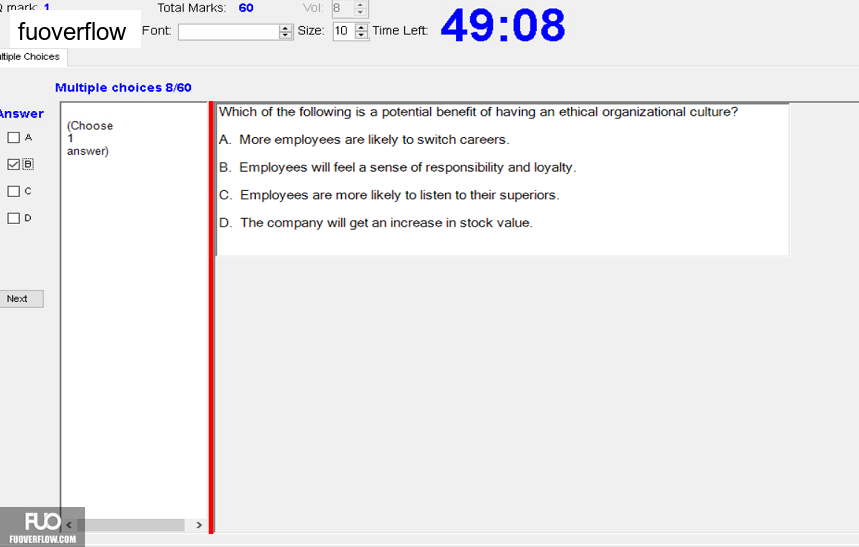Click the horizontal scrollbar left arrow
This screenshot has width=859, height=547.
tap(69, 525)
